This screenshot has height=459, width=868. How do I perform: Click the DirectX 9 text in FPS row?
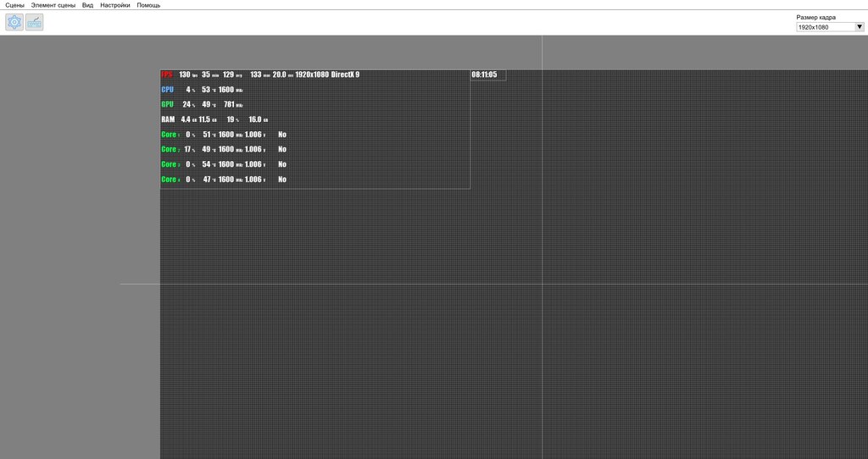pyautogui.click(x=346, y=75)
